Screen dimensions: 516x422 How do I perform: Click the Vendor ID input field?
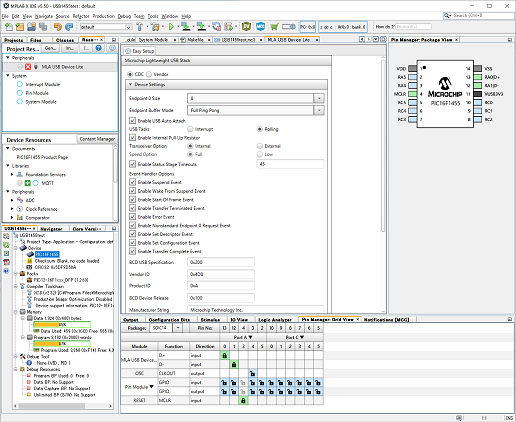pyautogui.click(x=221, y=274)
